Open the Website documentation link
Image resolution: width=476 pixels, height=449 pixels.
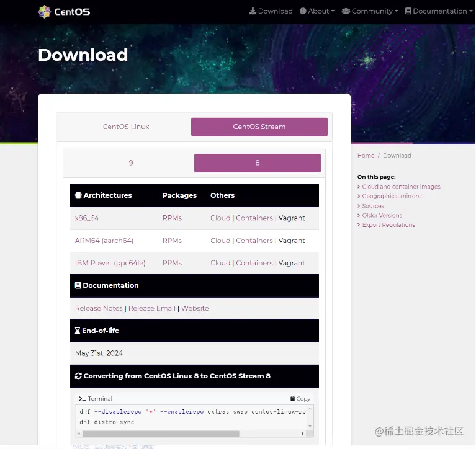(195, 308)
